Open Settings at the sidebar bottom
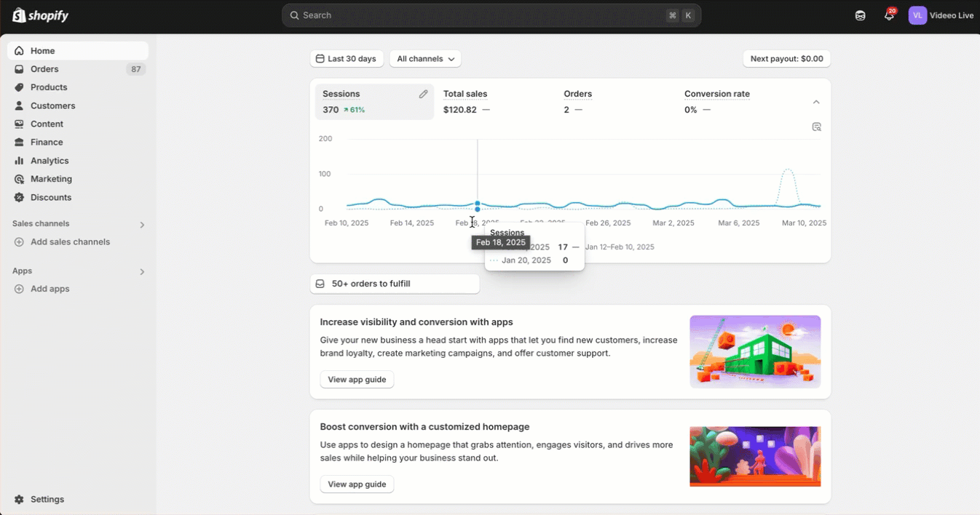 (x=78, y=500)
